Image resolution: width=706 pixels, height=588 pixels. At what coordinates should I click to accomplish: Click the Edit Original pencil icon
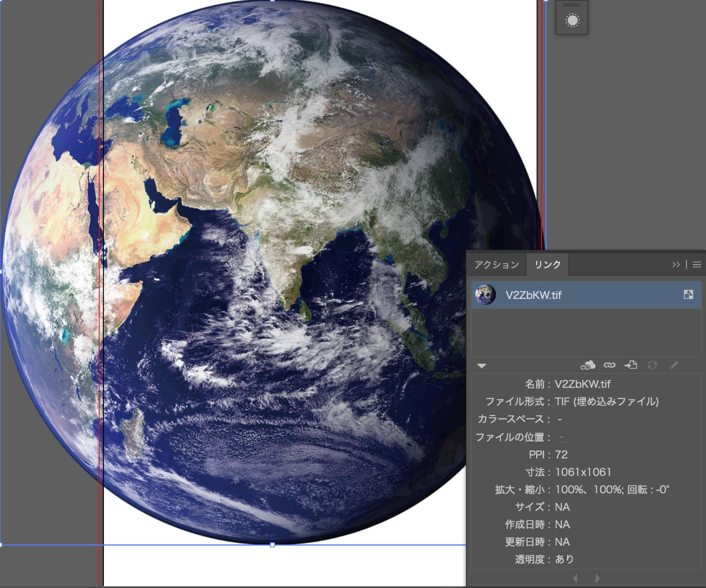coord(674,365)
